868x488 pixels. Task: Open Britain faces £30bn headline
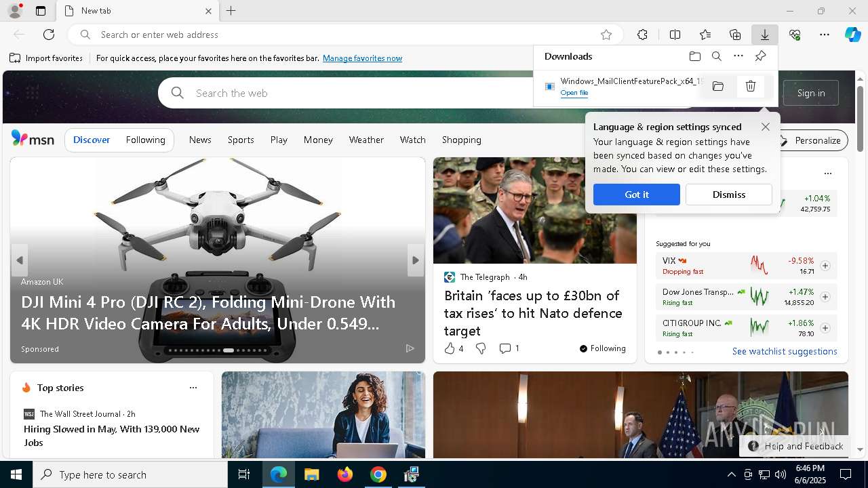point(533,313)
